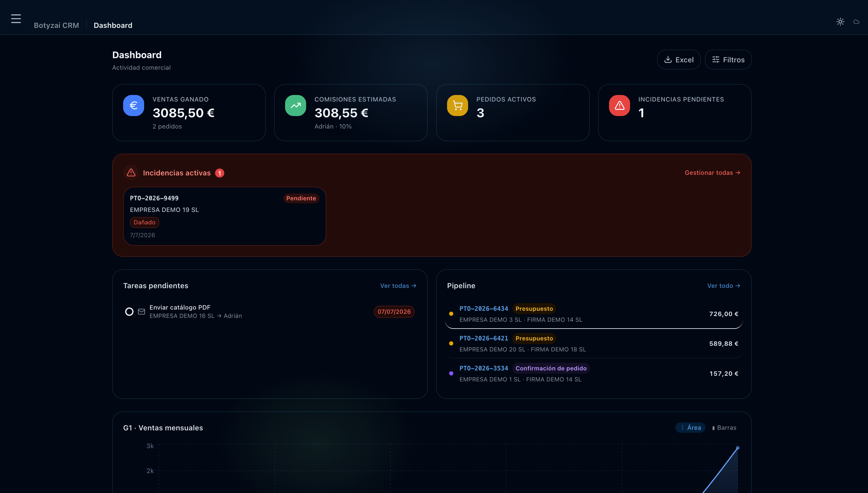Click Enviar catálogo PDF task title
Screen dimensions: 868x493
pos(180,307)
